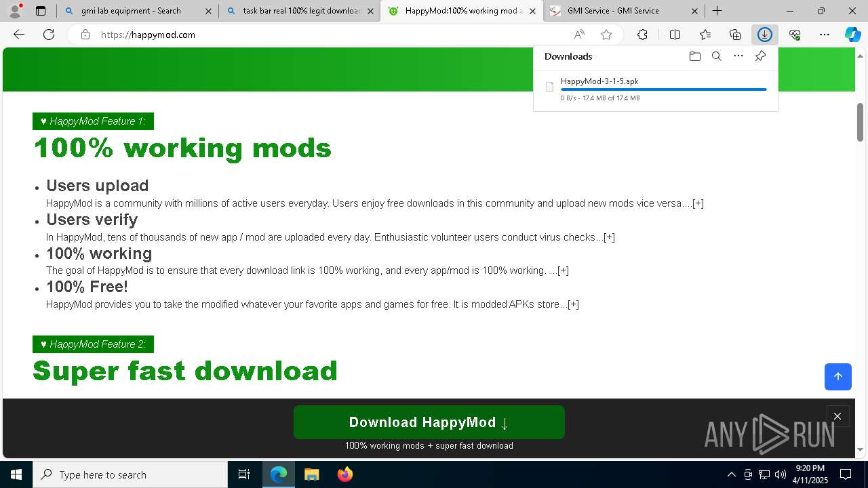Click the Super fast download heading

(185, 371)
